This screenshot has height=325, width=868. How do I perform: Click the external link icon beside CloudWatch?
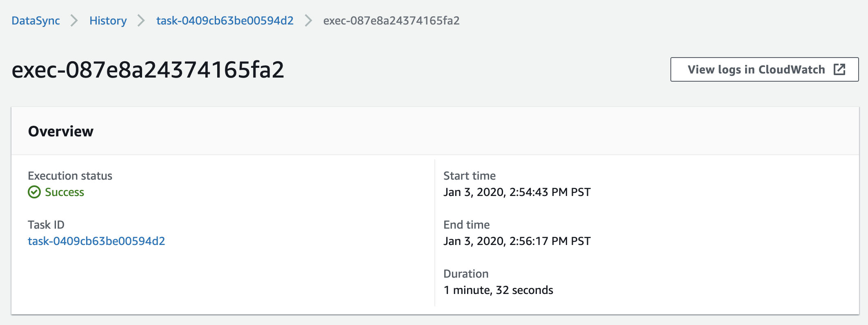[x=839, y=69]
